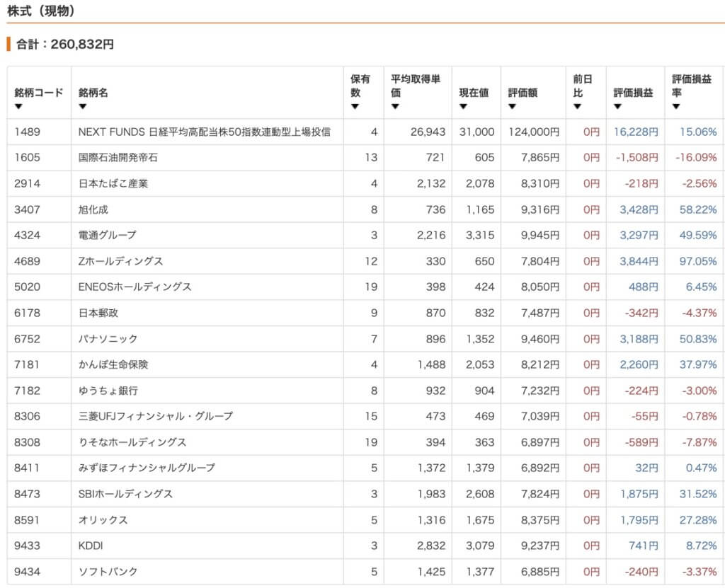Image resolution: width=725 pixels, height=588 pixels.
Task: Click the 9,237円 valuation for KDDI
Action: click(540, 546)
